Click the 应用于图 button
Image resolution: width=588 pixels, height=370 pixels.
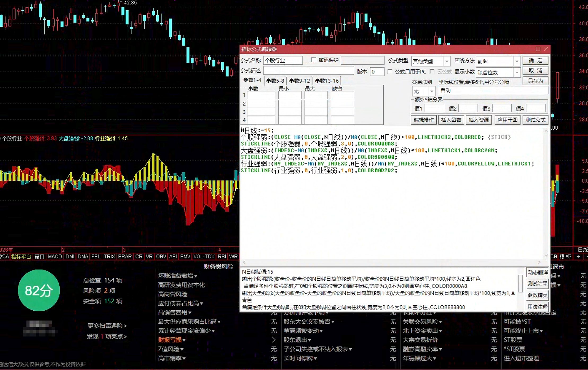[x=507, y=120]
